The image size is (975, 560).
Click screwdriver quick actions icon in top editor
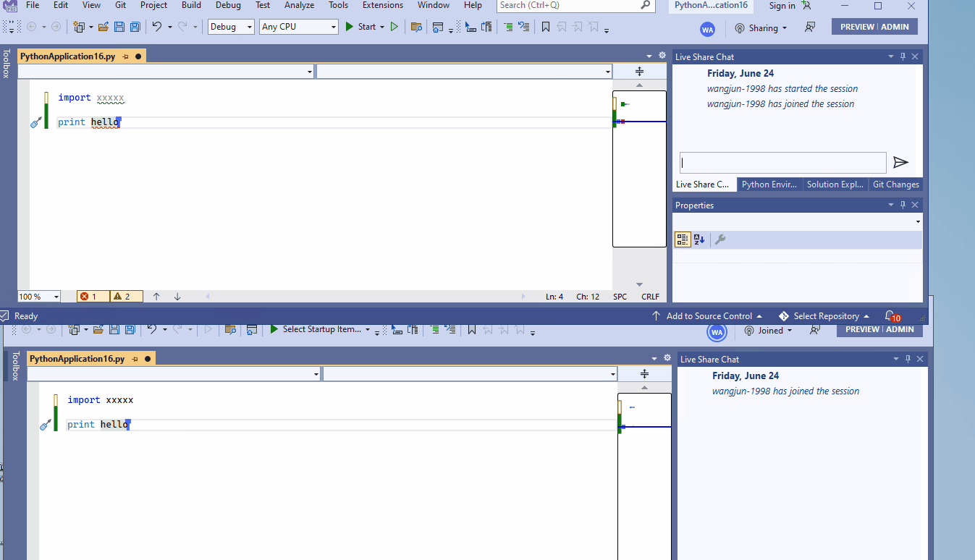(36, 123)
